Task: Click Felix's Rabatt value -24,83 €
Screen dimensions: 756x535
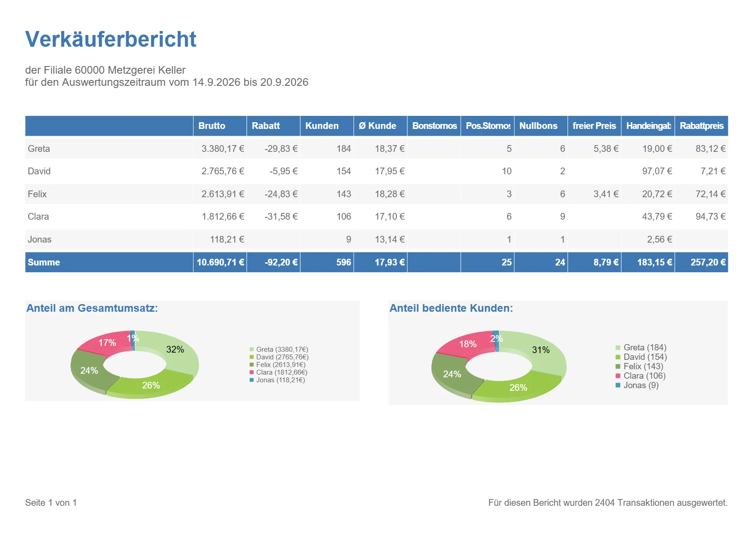Action: pyautogui.click(x=281, y=194)
